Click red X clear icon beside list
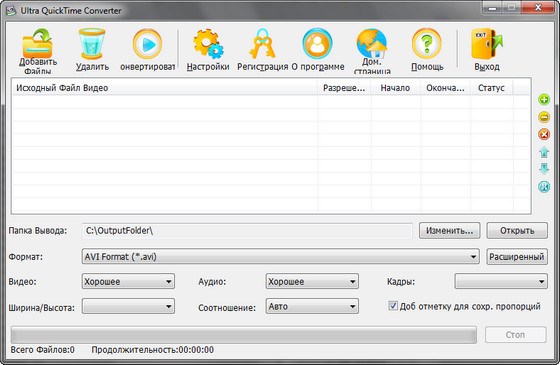Viewport: 560px width, 365px height. coord(544,135)
